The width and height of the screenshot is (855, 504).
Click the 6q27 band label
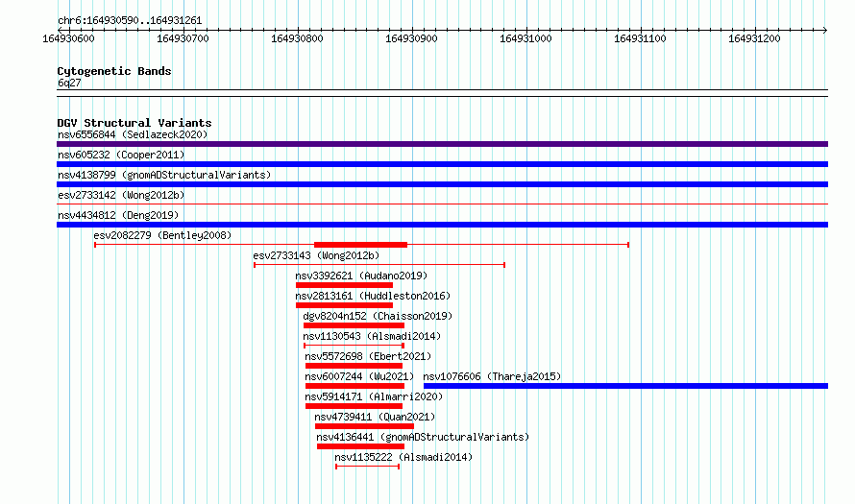[x=69, y=83]
